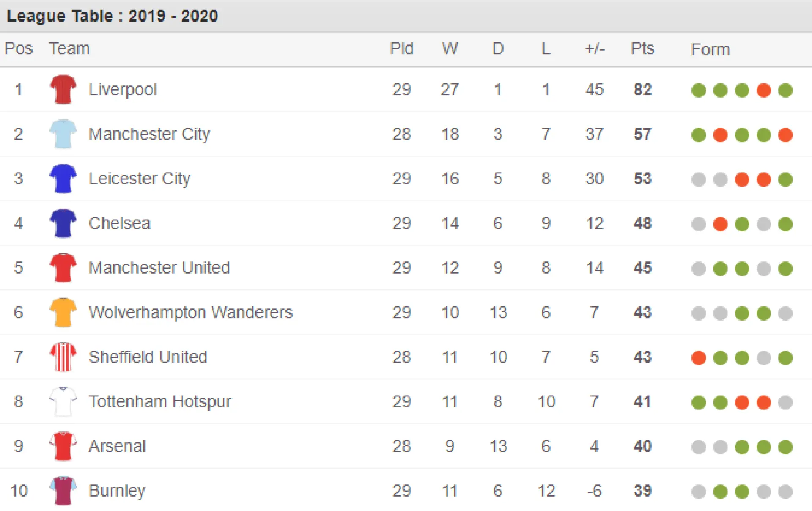Image resolution: width=812 pixels, height=511 pixels.
Task: Click Manchester City's light blue shirt icon
Action: (x=63, y=134)
